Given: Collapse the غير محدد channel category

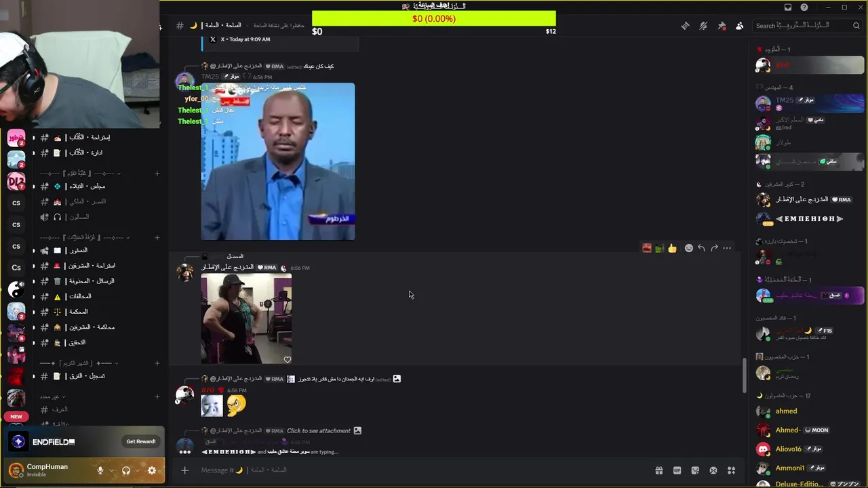Looking at the screenshot, I should point(54,396).
